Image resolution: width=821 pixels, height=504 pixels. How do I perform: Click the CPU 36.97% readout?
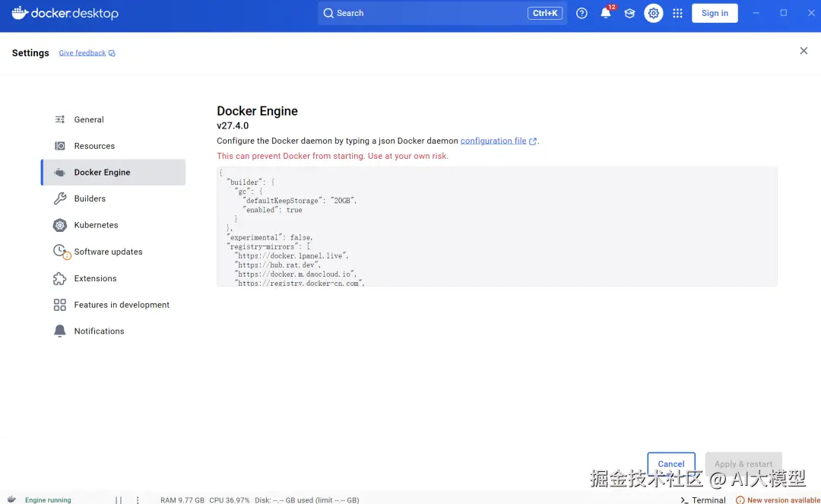coord(230,499)
